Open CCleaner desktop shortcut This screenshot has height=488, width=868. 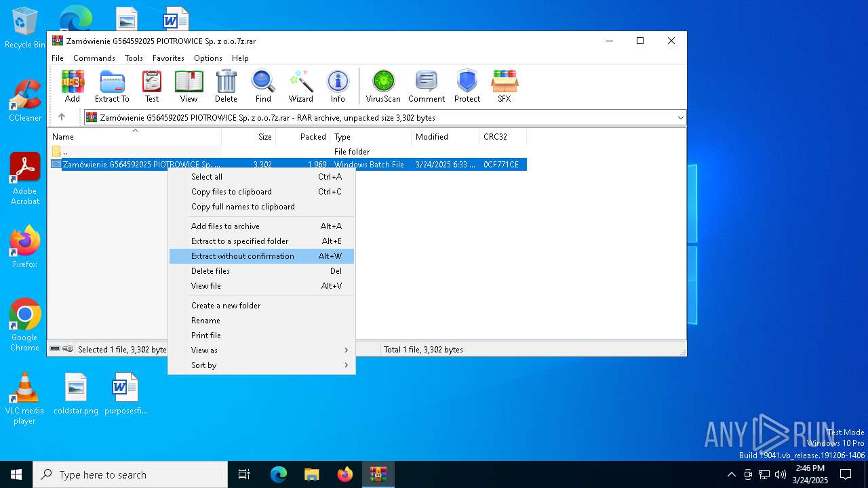(25, 100)
